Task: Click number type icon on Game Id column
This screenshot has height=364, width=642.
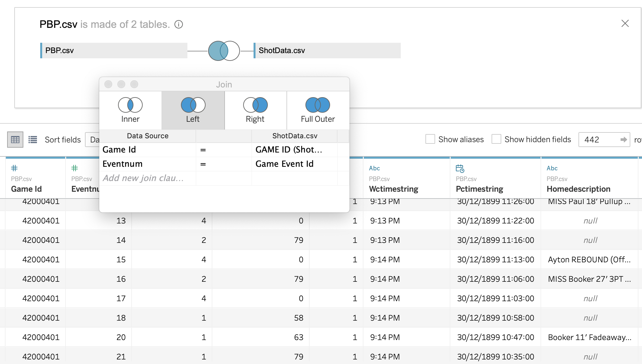Action: click(x=14, y=168)
